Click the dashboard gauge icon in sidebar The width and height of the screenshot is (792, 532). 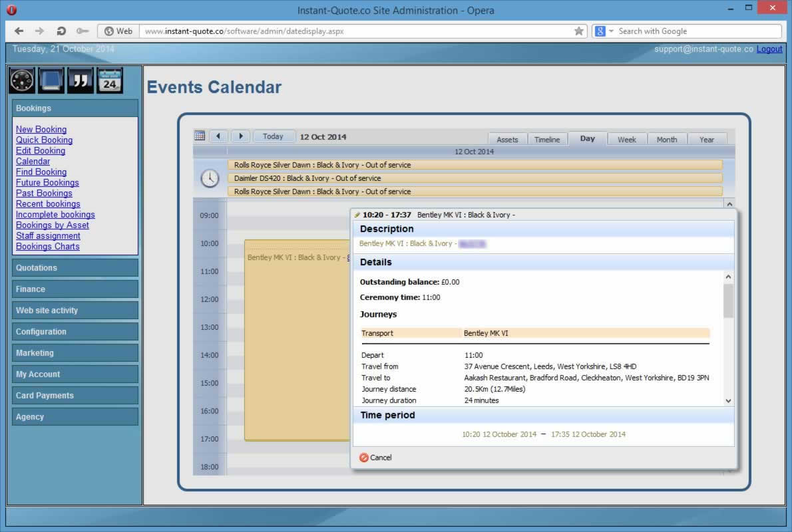22,80
